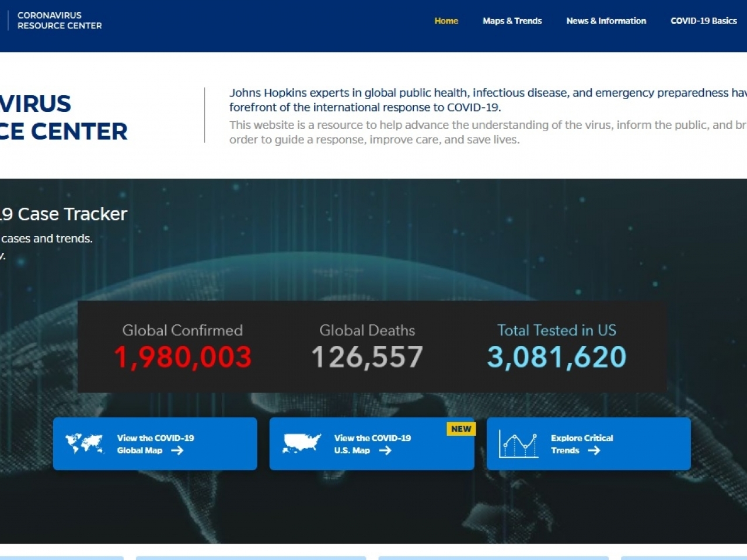Viewport: 747px width, 560px height.
Task: Click View the COVID-19 U.S. Map button
Action: [372, 444]
